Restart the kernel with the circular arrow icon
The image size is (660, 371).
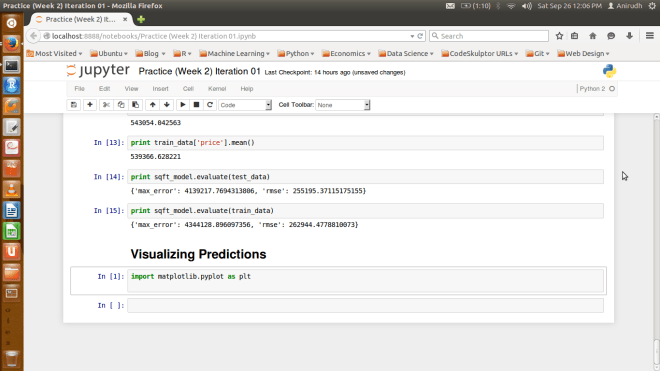[x=210, y=105]
